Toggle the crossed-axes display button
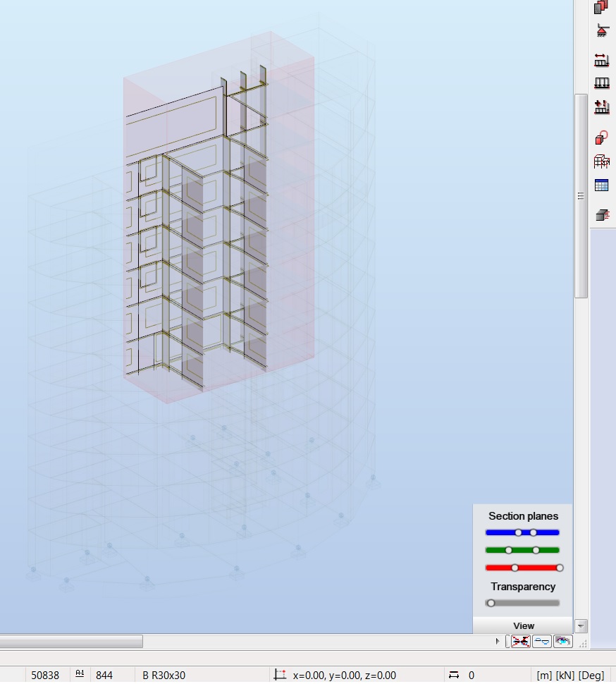Image resolution: width=616 pixels, height=684 pixels. [x=522, y=642]
